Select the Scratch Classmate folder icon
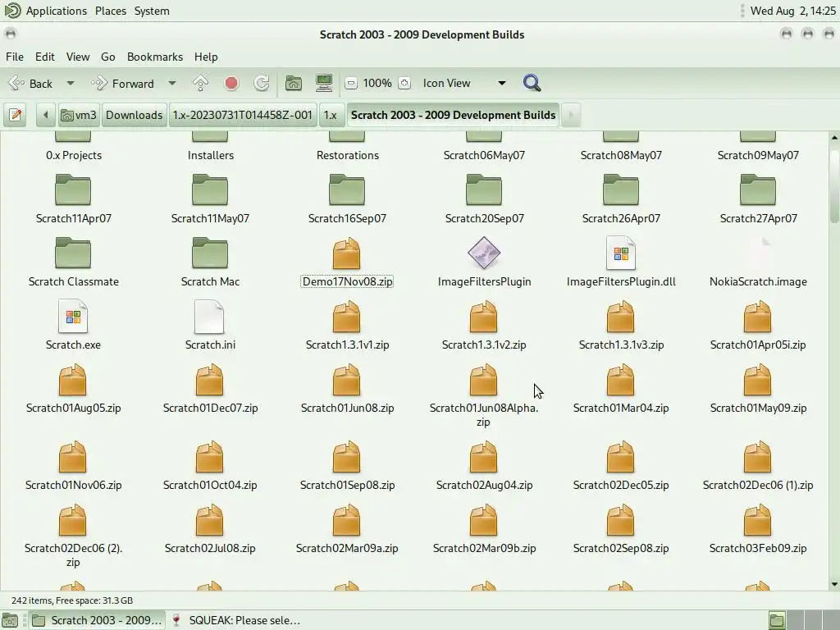Image resolution: width=840 pixels, height=630 pixels. [x=73, y=253]
